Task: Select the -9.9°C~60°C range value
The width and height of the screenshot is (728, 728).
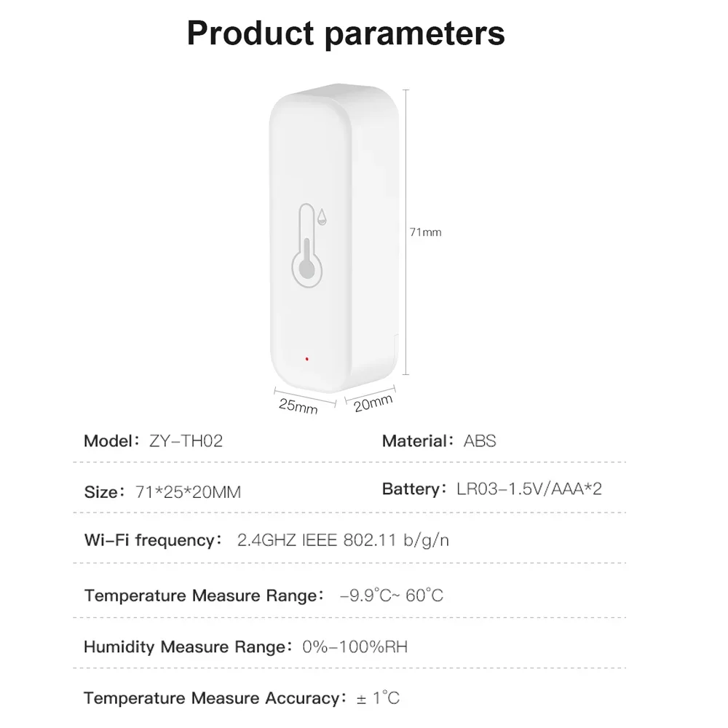Action: tap(391, 596)
